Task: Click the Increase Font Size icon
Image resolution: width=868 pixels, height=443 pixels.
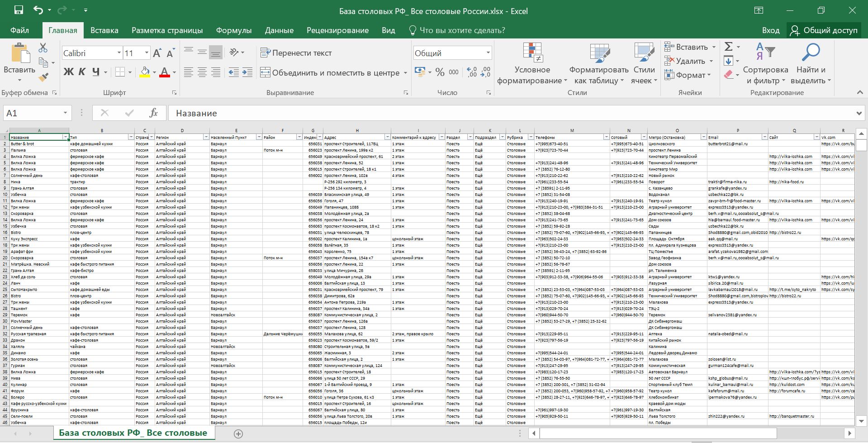Action: point(157,53)
